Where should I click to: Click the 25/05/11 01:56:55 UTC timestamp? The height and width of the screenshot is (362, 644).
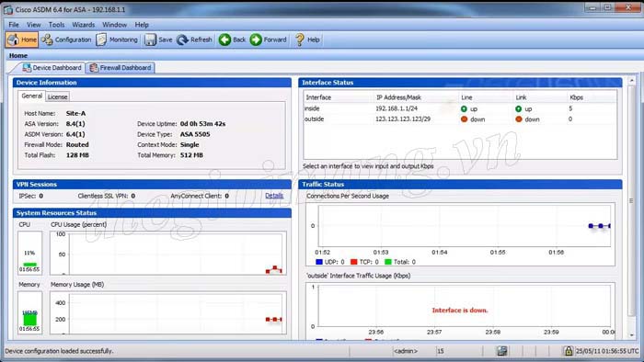click(607, 351)
